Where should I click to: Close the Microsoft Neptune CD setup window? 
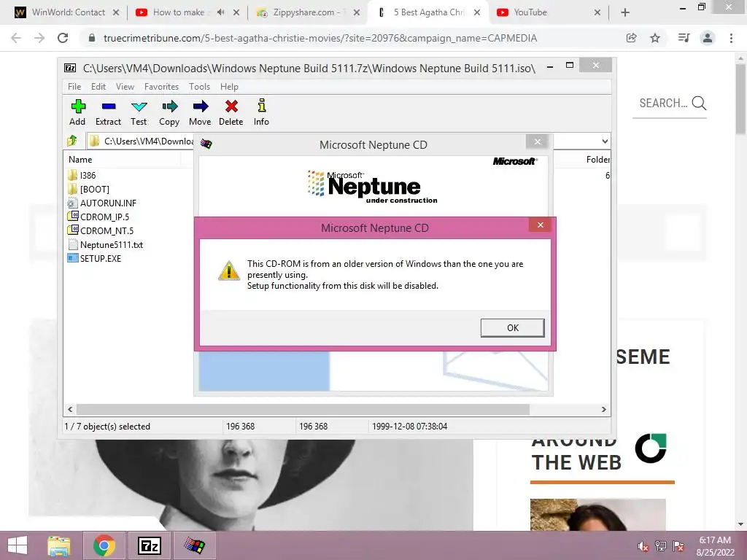tap(538, 141)
